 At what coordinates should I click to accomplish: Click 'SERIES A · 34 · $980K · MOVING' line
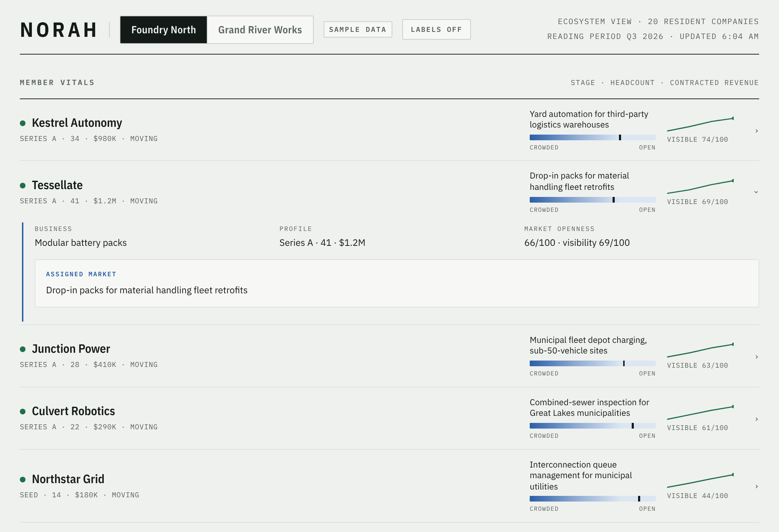(x=89, y=139)
